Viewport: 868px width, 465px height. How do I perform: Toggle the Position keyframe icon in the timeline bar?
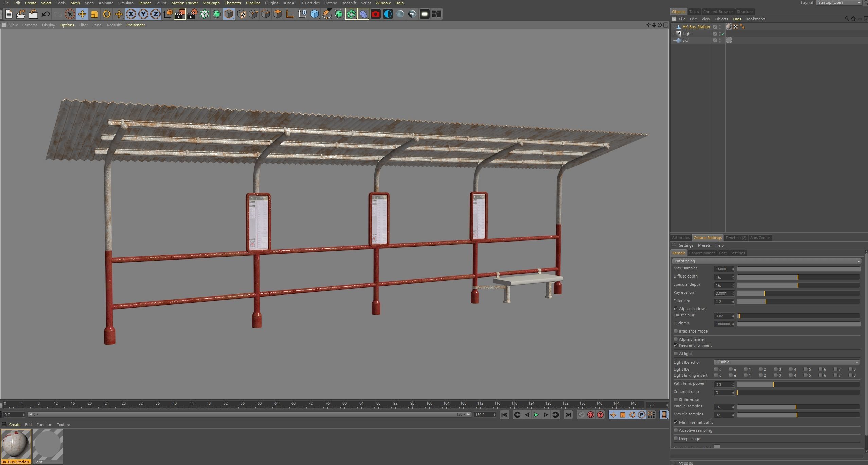pos(613,415)
